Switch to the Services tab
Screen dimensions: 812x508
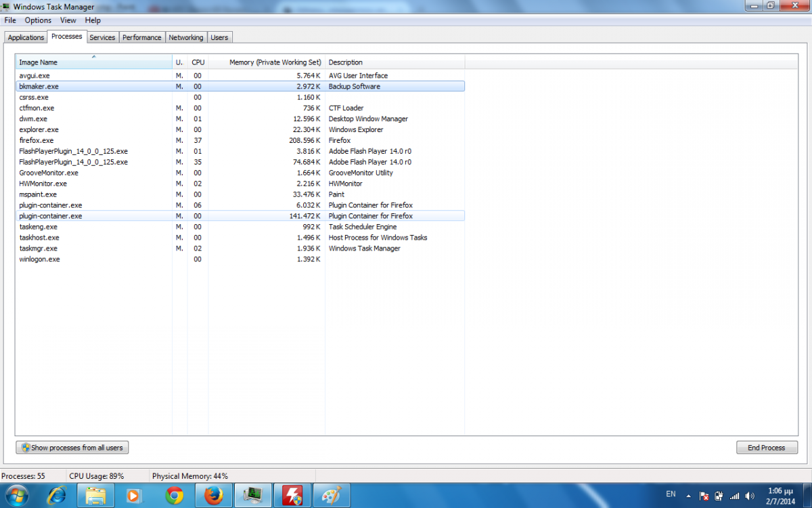(x=102, y=37)
